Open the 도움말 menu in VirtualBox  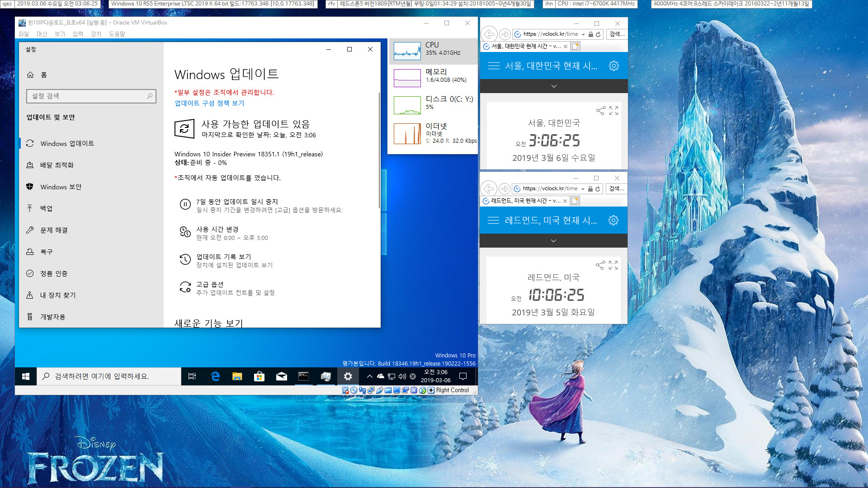pyautogui.click(x=117, y=34)
